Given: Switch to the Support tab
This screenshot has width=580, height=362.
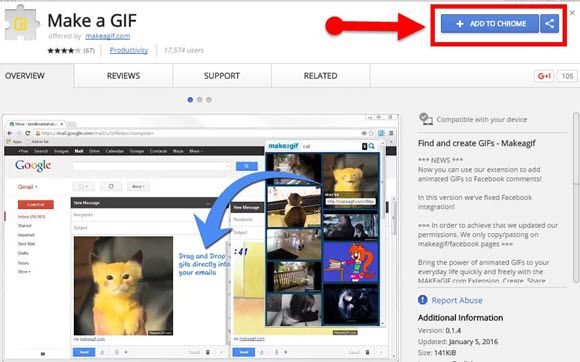Looking at the screenshot, I should pos(222,76).
